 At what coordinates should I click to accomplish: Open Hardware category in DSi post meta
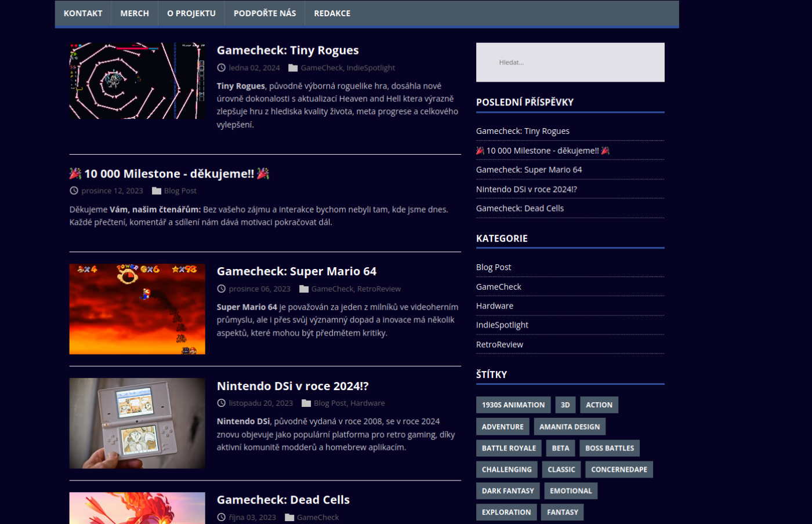click(x=367, y=403)
